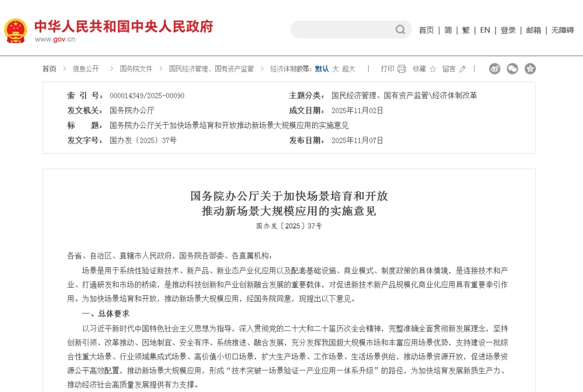Screen dimensions: 583x392
Task: Open the 首页 menu in the top navigation
Action: coord(426,30)
